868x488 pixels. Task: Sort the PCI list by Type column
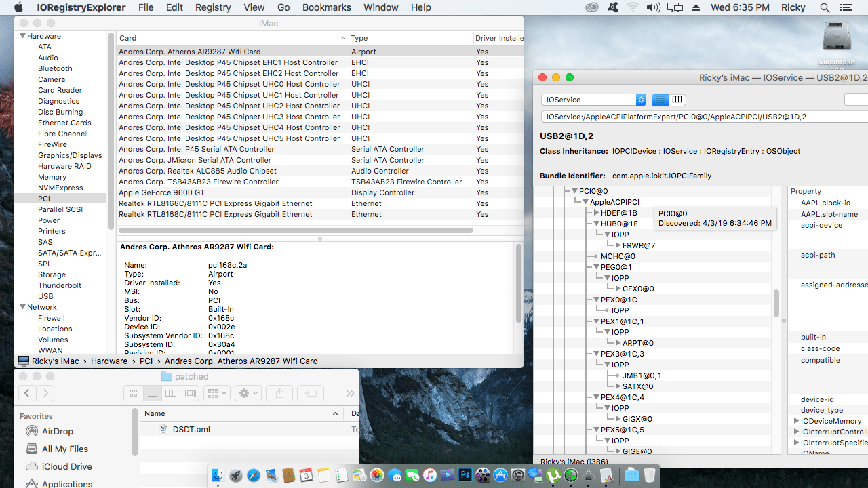(410, 38)
